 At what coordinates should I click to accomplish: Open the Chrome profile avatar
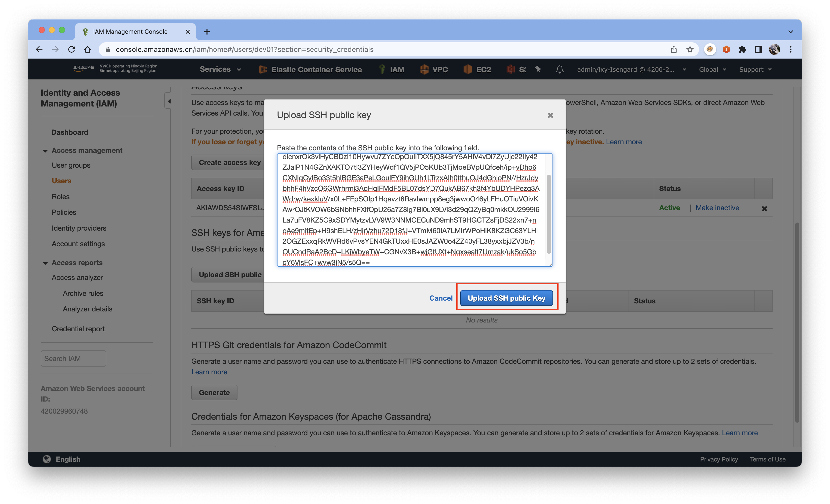[x=774, y=50]
